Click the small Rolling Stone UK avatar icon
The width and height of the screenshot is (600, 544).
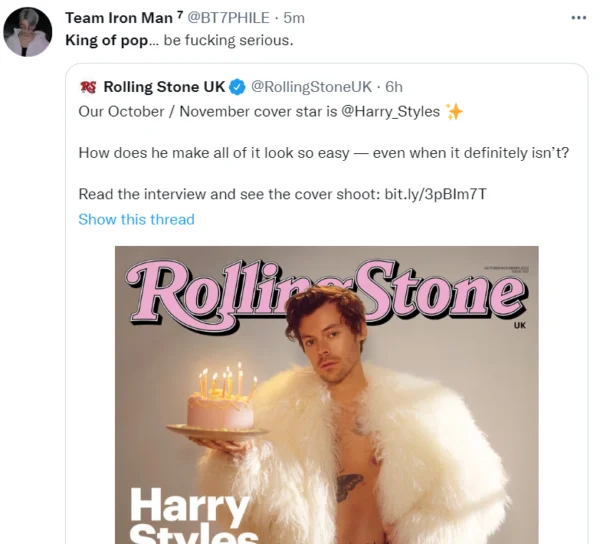(x=88, y=87)
